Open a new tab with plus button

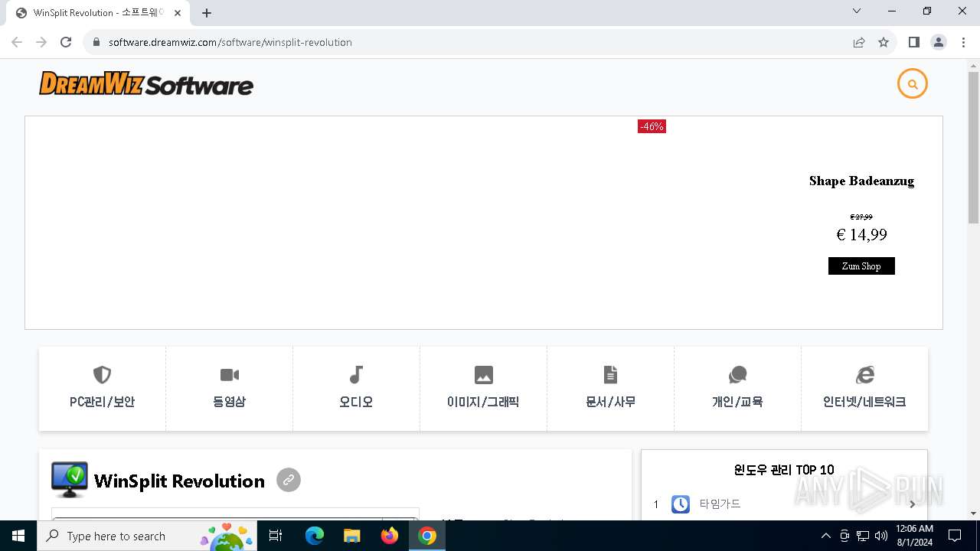tap(207, 13)
